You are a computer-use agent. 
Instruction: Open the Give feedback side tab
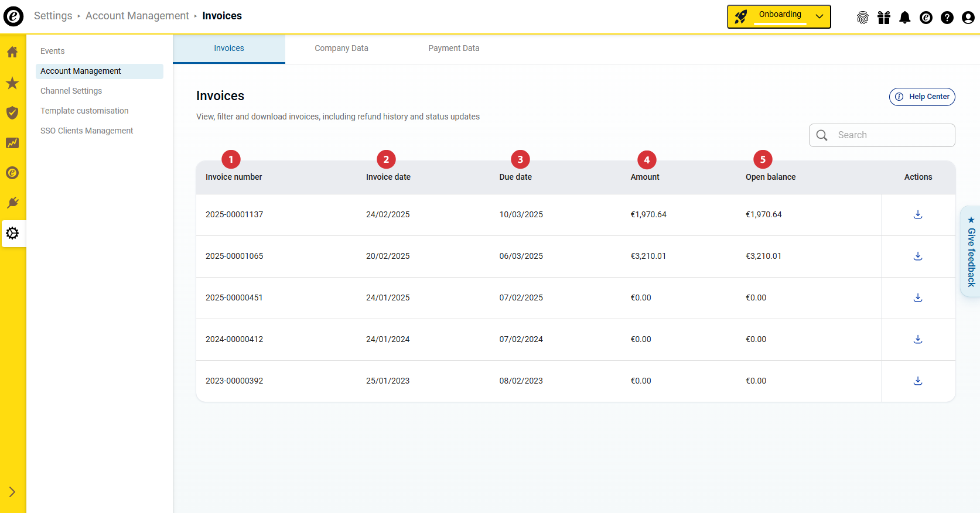point(971,252)
